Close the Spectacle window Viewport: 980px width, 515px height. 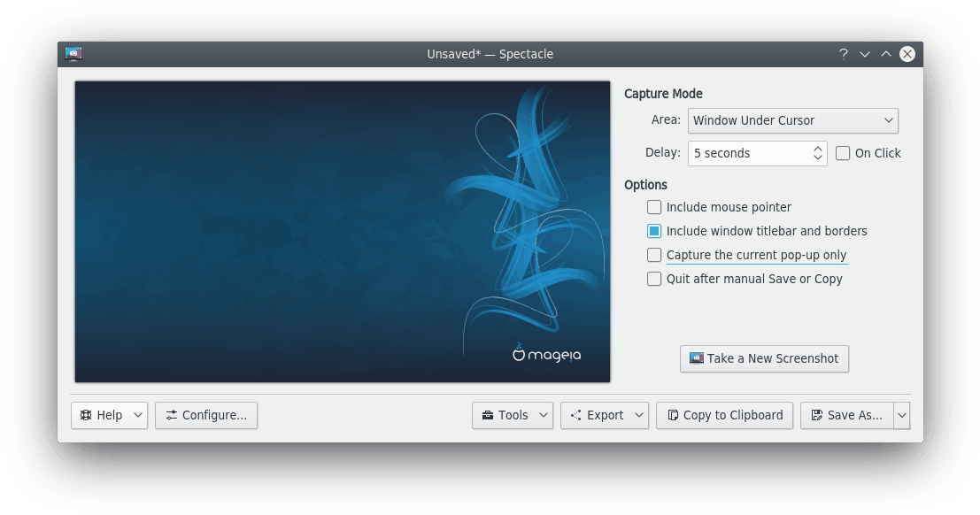[x=907, y=54]
